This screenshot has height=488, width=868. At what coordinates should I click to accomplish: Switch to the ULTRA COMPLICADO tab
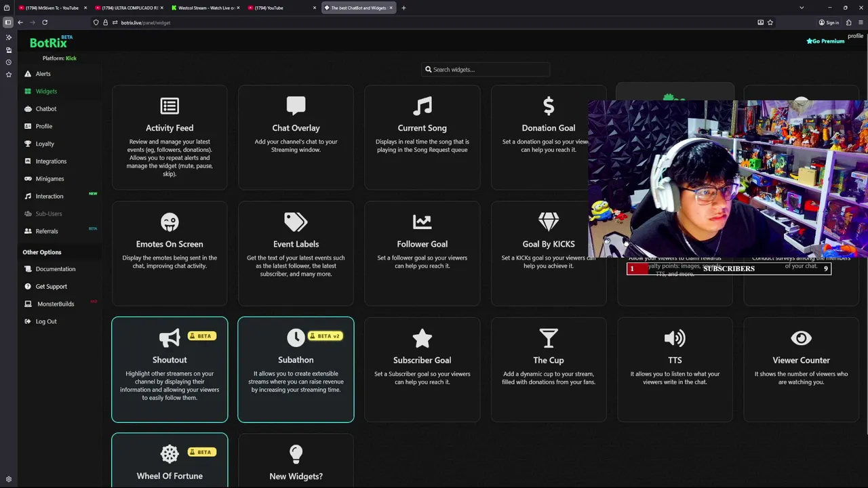pyautogui.click(x=130, y=7)
